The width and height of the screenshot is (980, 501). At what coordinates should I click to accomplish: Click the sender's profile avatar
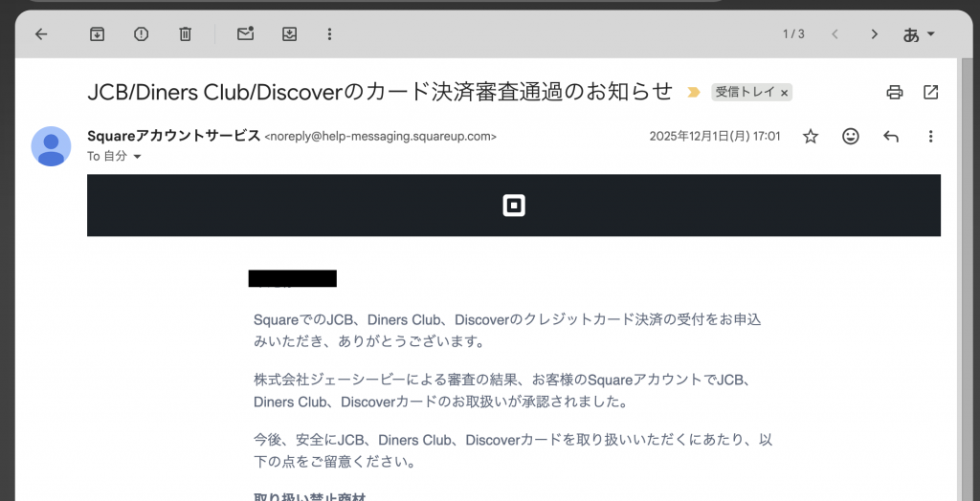(51, 145)
